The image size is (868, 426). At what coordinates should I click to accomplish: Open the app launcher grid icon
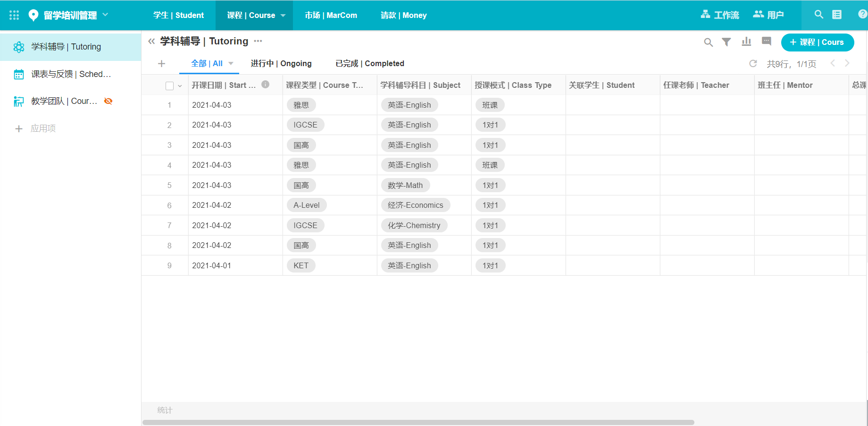14,15
